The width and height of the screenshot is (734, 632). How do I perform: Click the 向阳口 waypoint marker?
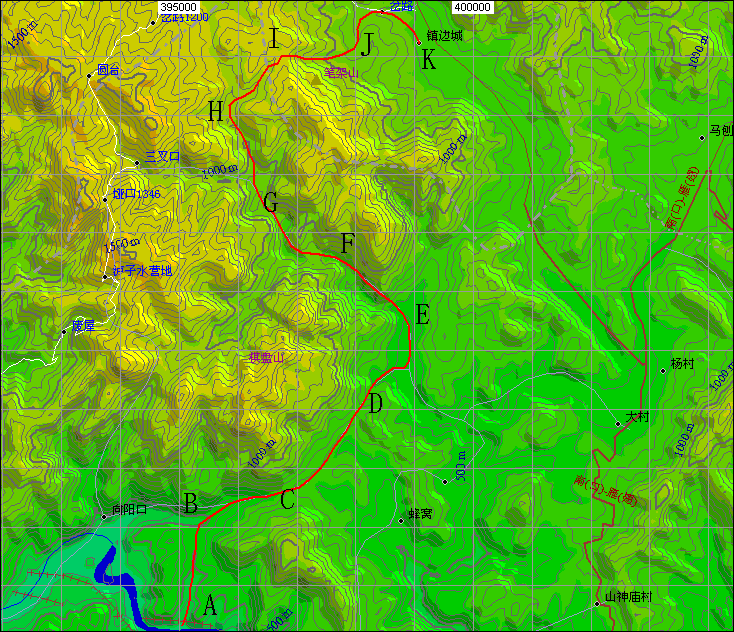pyautogui.click(x=104, y=516)
